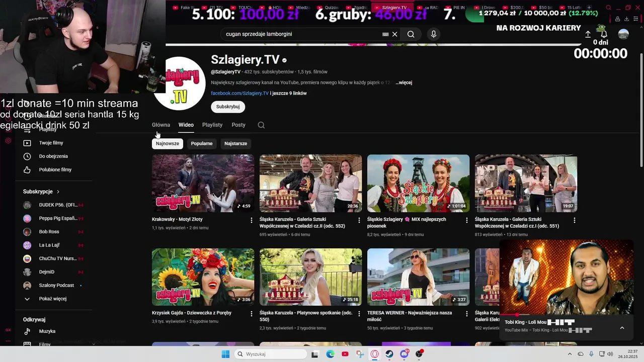Open options for Platynowe spotkanie odc. 550
This screenshot has width=644, height=362.
coord(359,314)
